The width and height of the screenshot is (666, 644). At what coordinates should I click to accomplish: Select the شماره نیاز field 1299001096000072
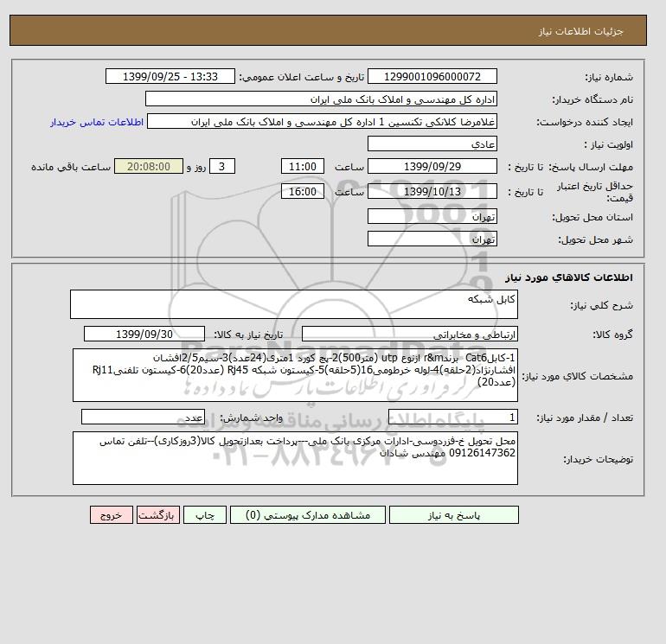pos(432,77)
